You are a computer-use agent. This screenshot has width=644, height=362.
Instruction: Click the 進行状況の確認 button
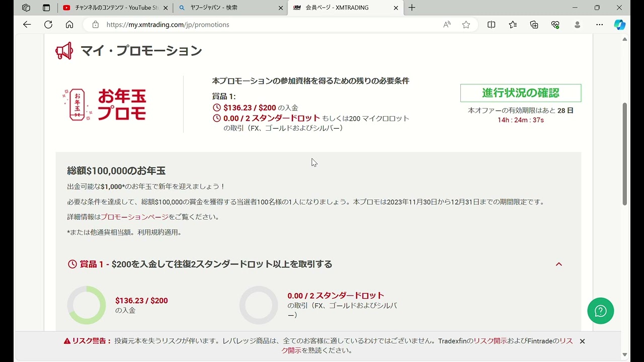click(x=520, y=93)
